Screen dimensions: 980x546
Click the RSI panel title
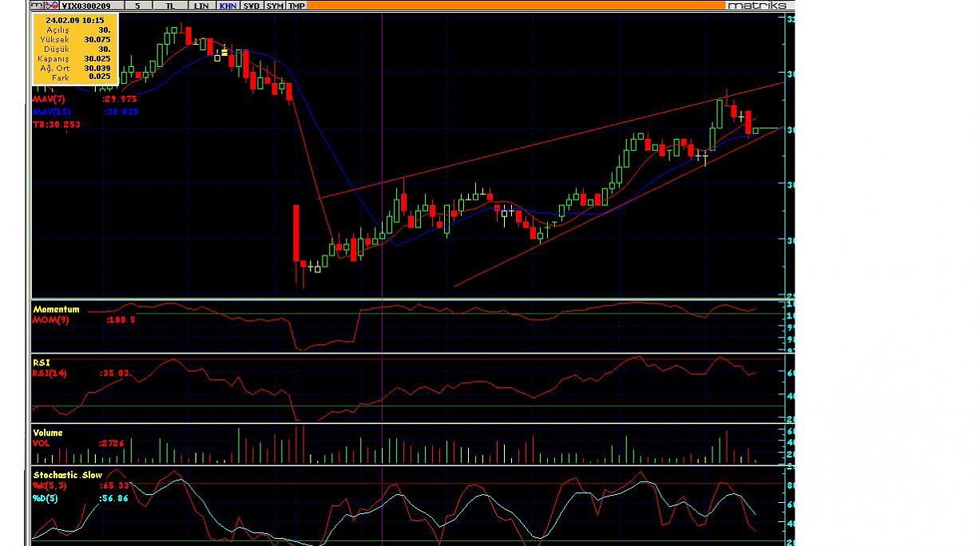(41, 362)
